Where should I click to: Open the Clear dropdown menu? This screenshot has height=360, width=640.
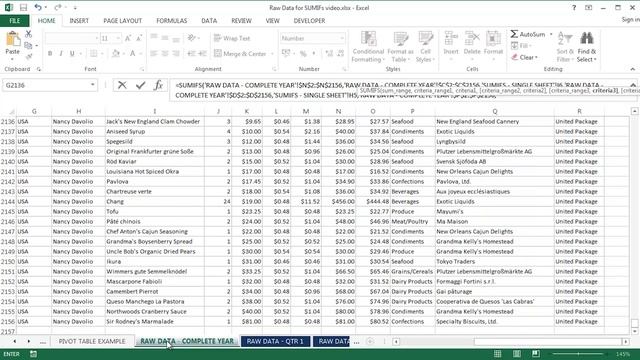[525, 58]
